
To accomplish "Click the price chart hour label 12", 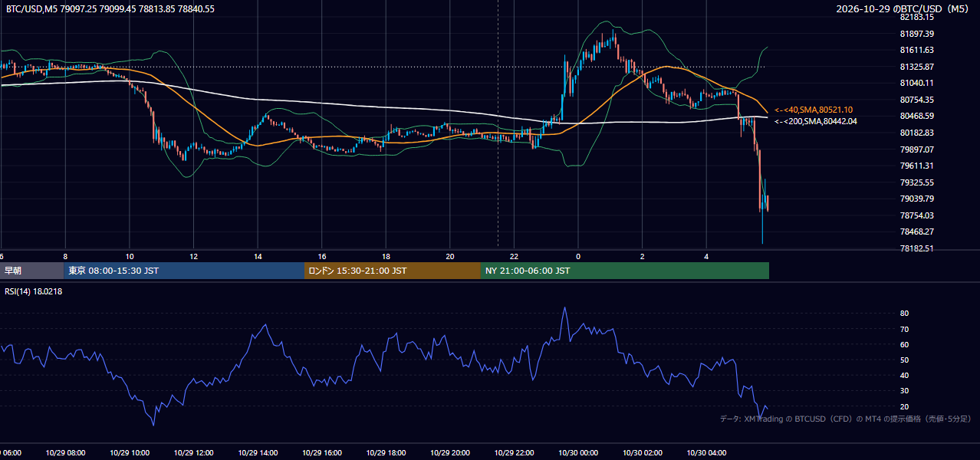I will (194, 256).
